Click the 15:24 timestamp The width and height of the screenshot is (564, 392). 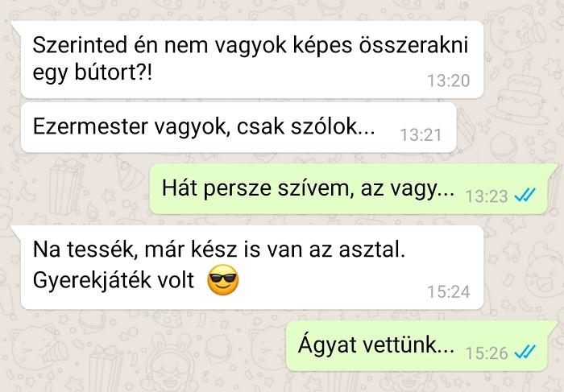click(x=449, y=291)
